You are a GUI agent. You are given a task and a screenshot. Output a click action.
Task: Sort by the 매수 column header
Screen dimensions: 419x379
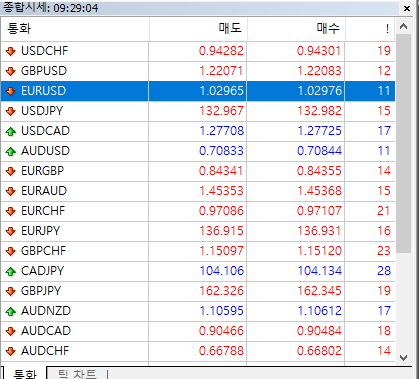[296, 29]
